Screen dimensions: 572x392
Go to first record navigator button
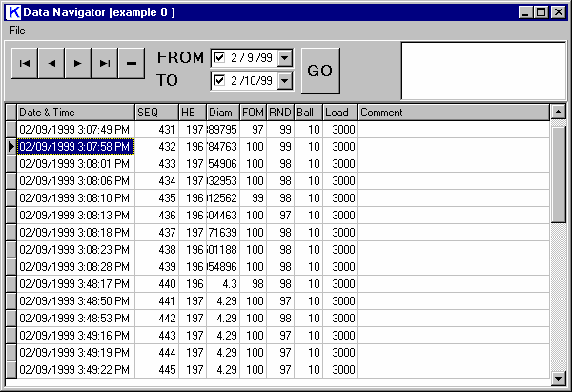25,63
